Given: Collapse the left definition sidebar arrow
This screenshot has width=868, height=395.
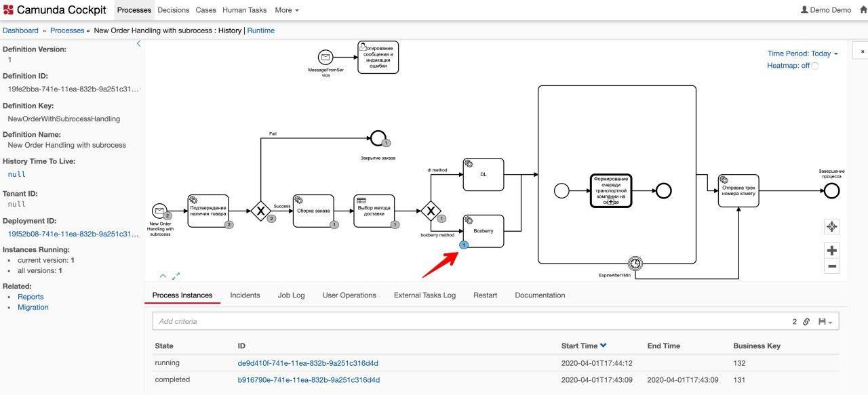Looking at the screenshot, I should click(x=139, y=43).
